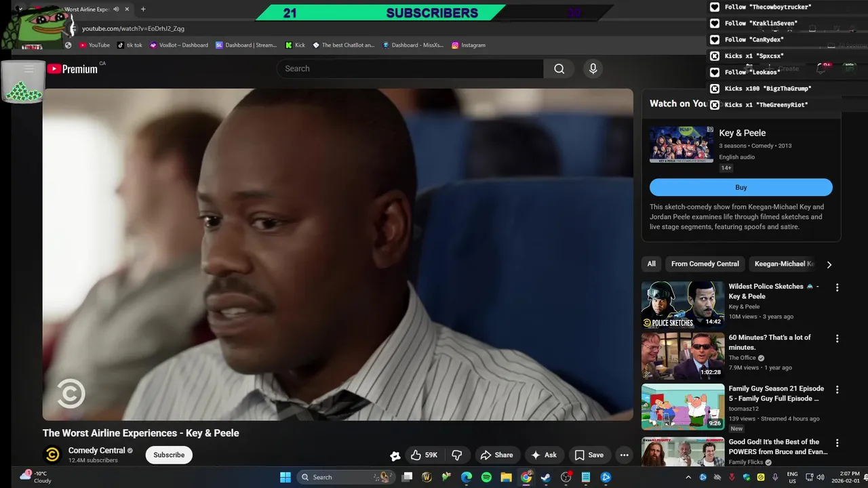Open the volume control in system tray
The height and width of the screenshot is (488, 868).
point(821,477)
